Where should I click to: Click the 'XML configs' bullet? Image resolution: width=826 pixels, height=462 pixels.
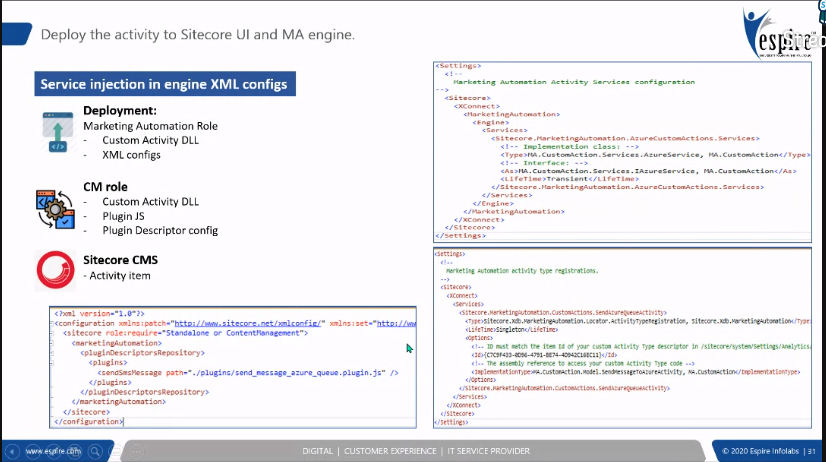coord(131,155)
